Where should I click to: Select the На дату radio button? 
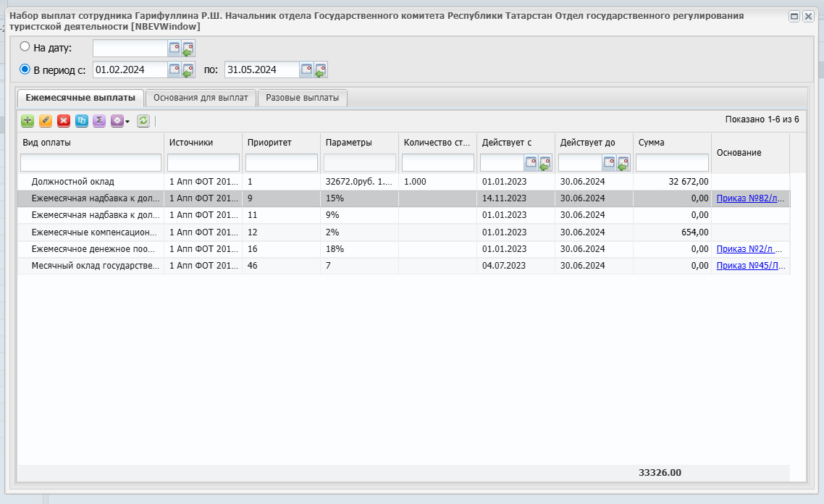tap(25, 46)
